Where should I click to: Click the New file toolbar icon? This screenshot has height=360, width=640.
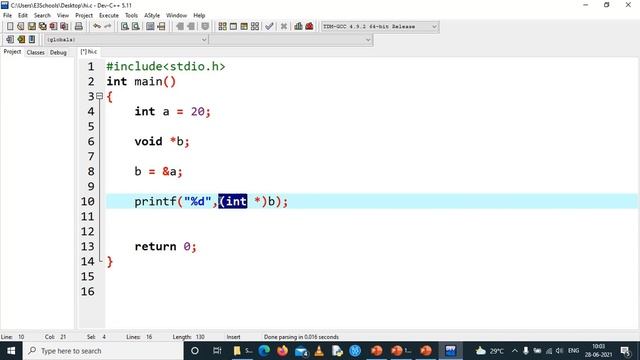tap(10, 27)
